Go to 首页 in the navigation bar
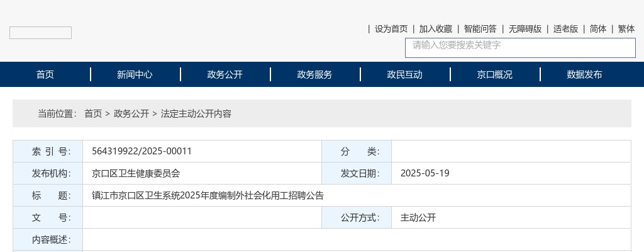The image size is (644, 252). click(45, 74)
